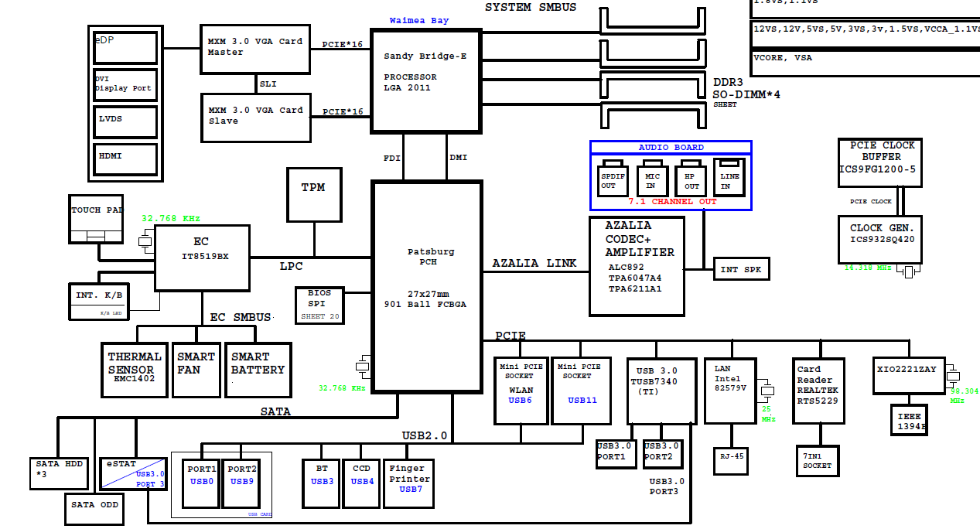980x529 pixels.
Task: Click the 25 MHz crystal near LAN block
Action: click(x=766, y=389)
